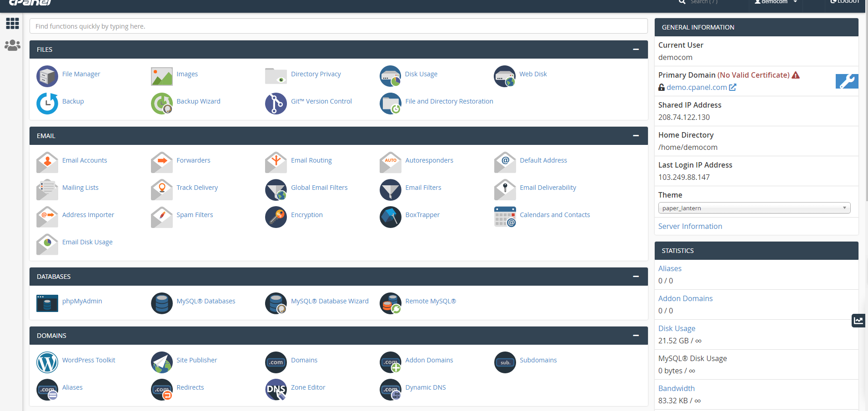Open the Git Version Control icon
Image resolution: width=868 pixels, height=411 pixels.
pyautogui.click(x=276, y=104)
